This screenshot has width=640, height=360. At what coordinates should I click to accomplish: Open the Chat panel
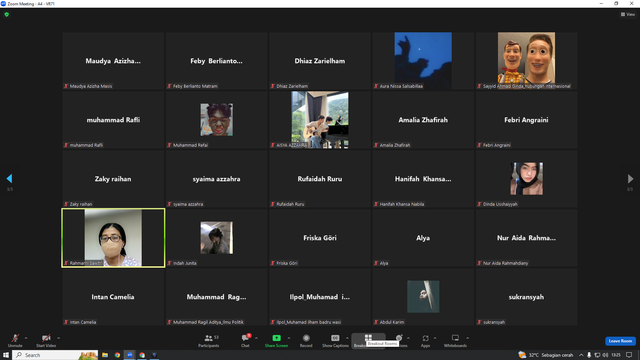(x=245, y=340)
